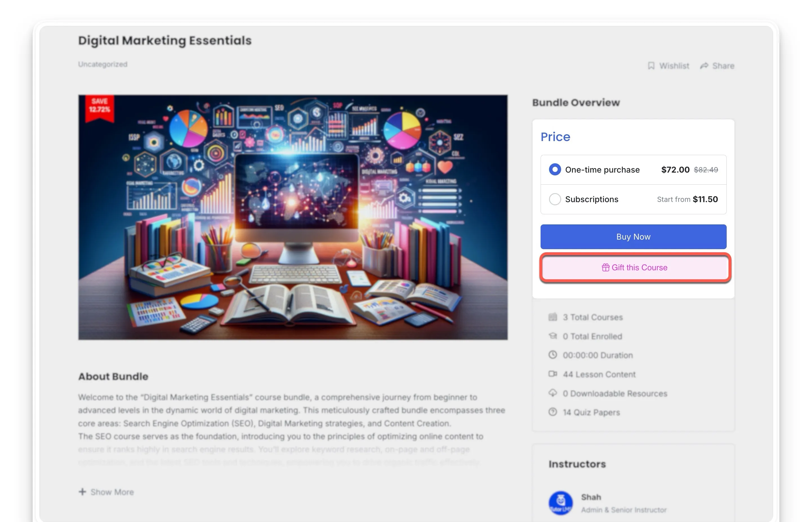Click the 14 Quiz Papers text
Viewport: 812px width, 522px height.
click(x=591, y=412)
